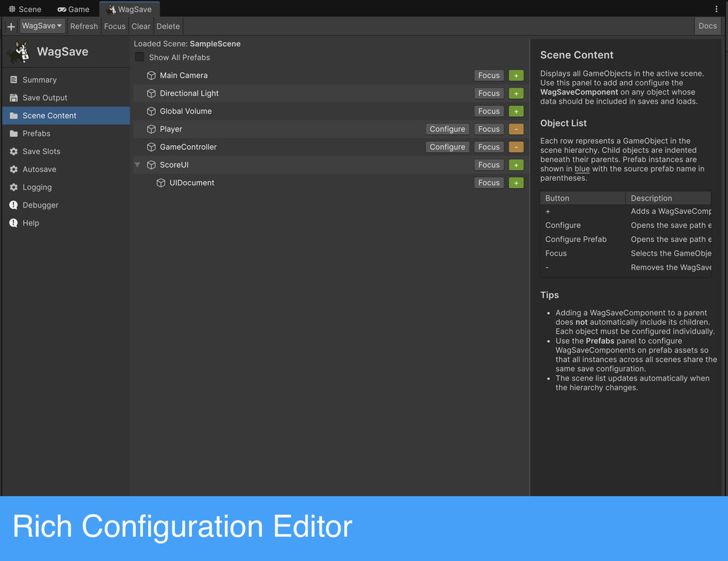Select the WagSave tab
Viewport: 728px width, 561px height.
(x=130, y=9)
